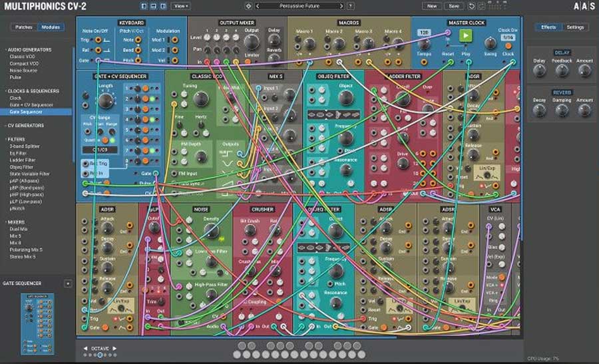Click the preset locate icon left of preset name
This screenshot has height=364, width=599.
[248, 6]
